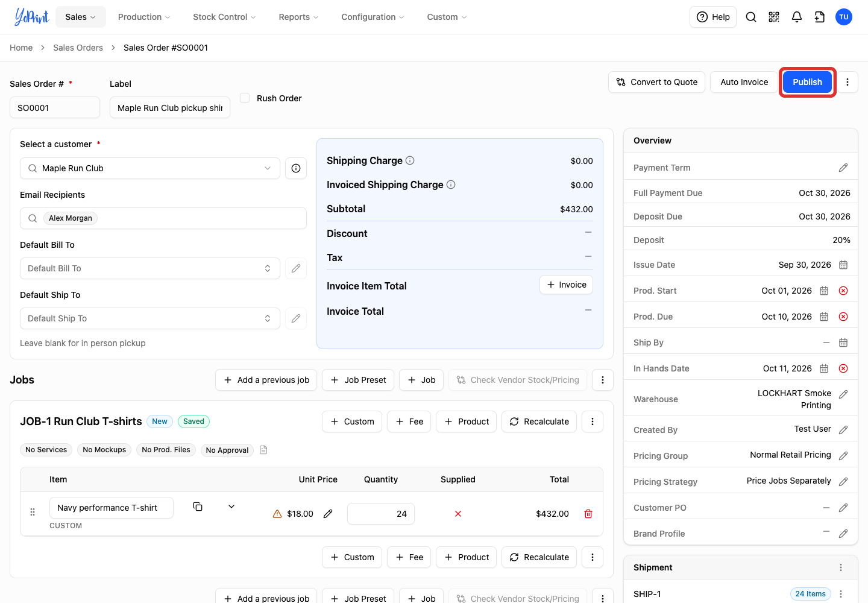Go to Sales Orders breadcrumb
Viewport: 868px width, 603px height.
tap(78, 48)
